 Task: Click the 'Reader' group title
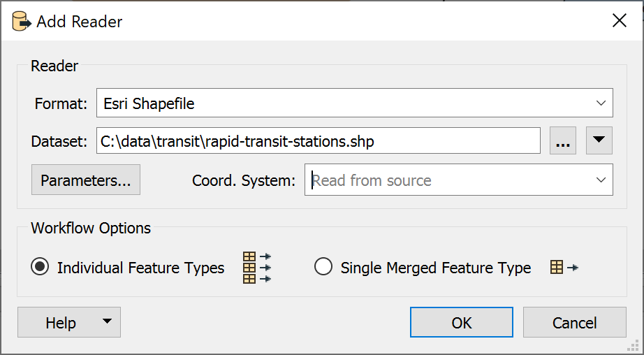click(54, 66)
